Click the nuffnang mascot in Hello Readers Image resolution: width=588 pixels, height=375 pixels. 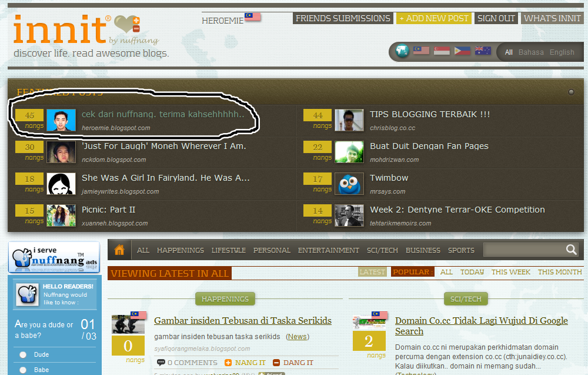tap(28, 294)
